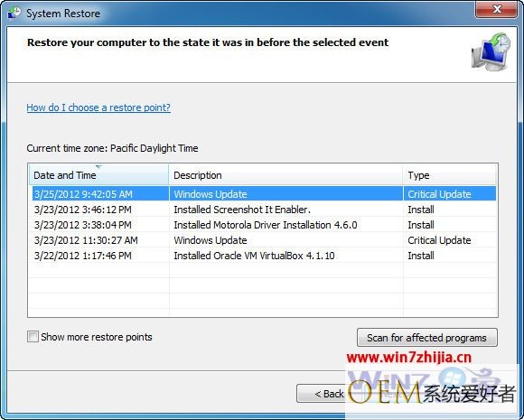This screenshot has height=420, width=524.
Task: Go to previous step with Back button
Action: click(321, 394)
